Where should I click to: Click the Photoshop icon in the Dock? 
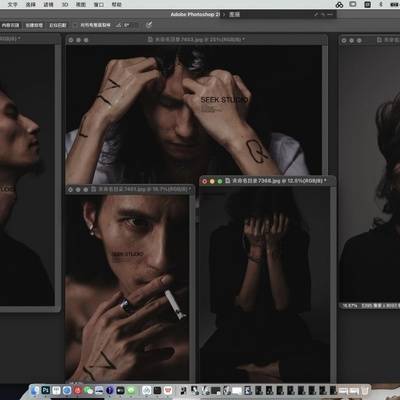[46, 390]
